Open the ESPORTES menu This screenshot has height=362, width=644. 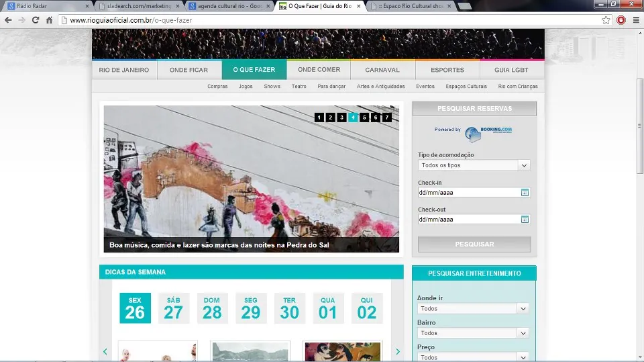(x=447, y=70)
